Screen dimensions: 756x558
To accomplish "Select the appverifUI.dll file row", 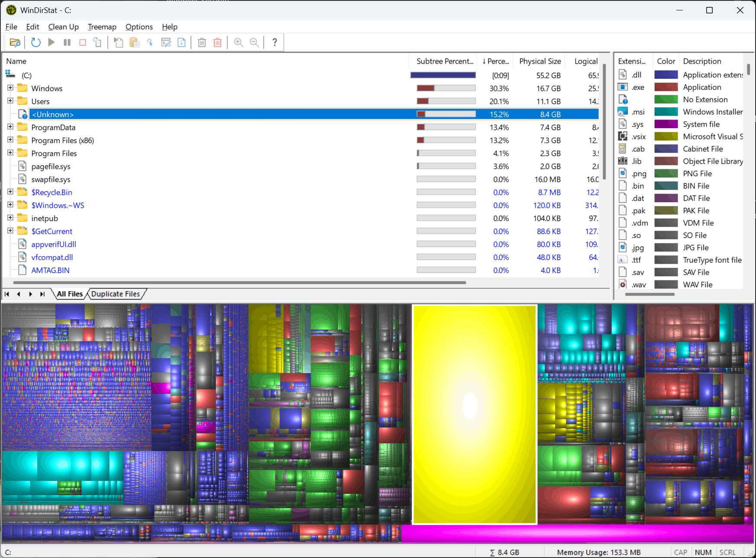I will pos(300,244).
